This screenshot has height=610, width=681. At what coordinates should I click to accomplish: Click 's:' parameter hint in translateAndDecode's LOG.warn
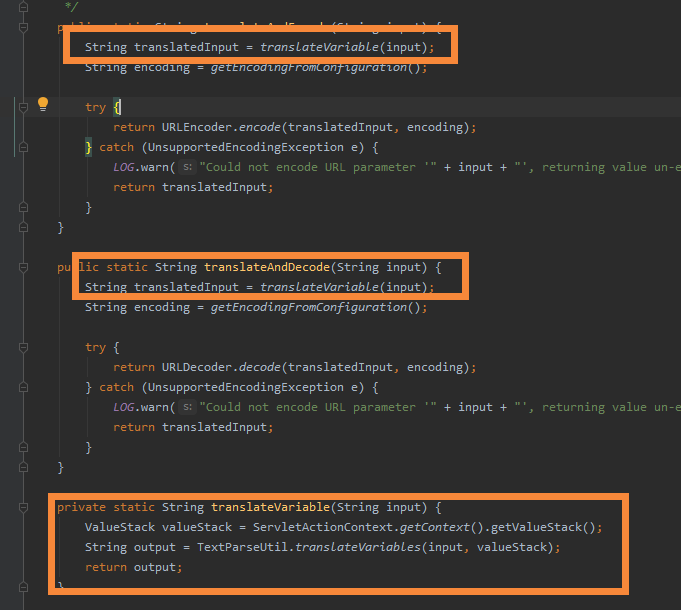point(188,407)
